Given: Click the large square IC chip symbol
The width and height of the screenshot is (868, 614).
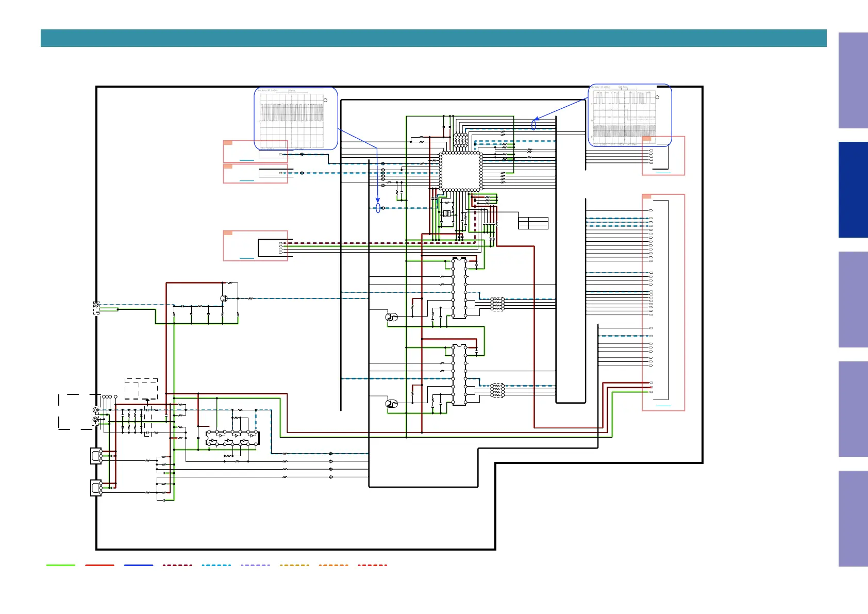Looking at the screenshot, I should [x=461, y=172].
